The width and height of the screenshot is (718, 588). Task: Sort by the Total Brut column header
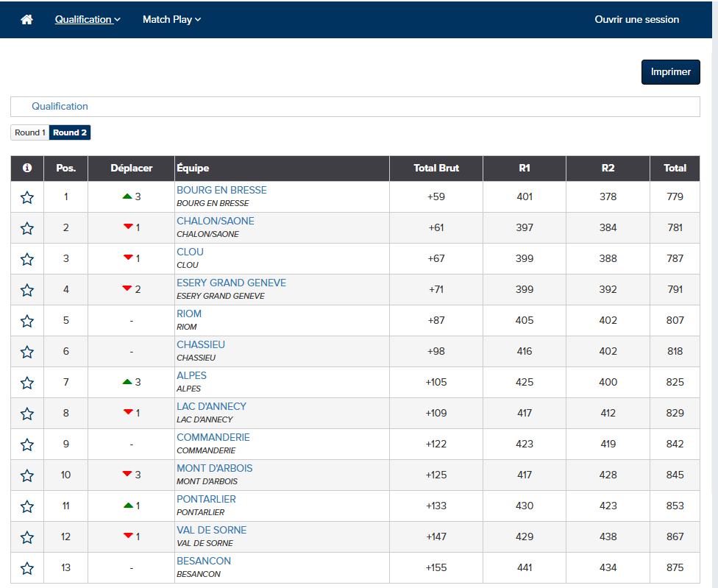[436, 169]
